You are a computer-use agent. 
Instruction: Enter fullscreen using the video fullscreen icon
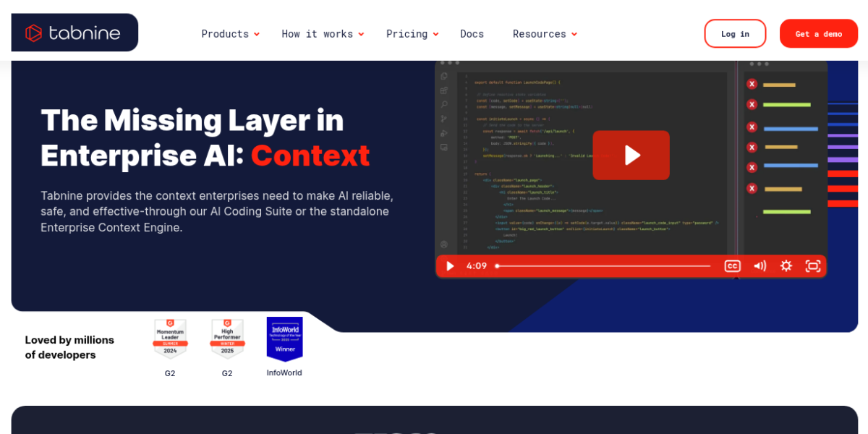point(813,266)
